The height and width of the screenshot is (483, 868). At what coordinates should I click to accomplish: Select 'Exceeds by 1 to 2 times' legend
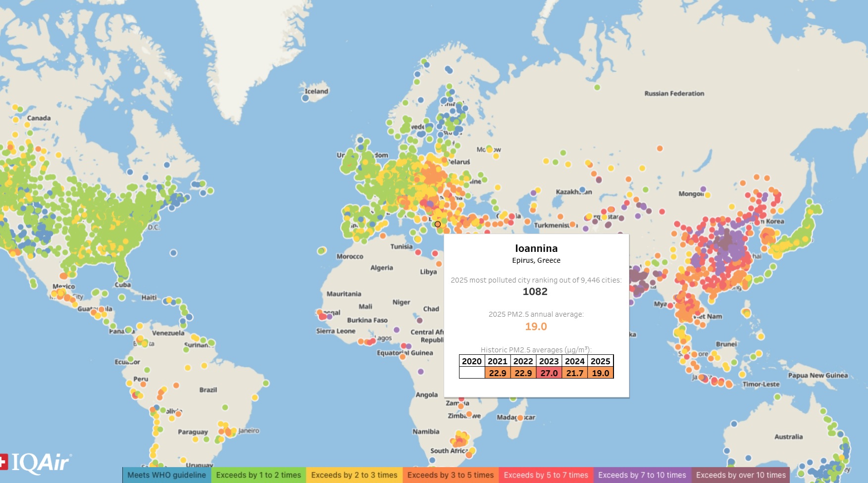coord(258,475)
